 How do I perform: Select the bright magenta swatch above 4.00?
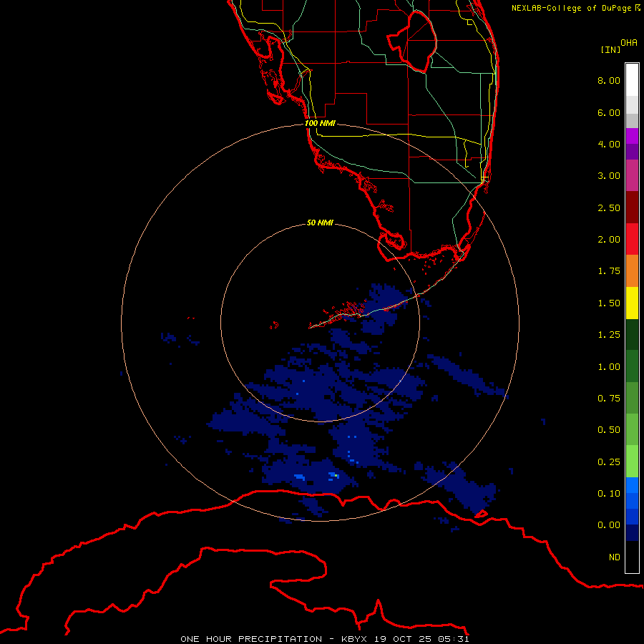632,136
